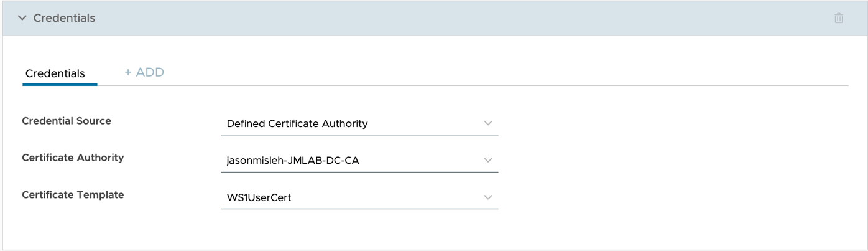Open the Certificate Template dropdown
This screenshot has width=868, height=251.
359,197
